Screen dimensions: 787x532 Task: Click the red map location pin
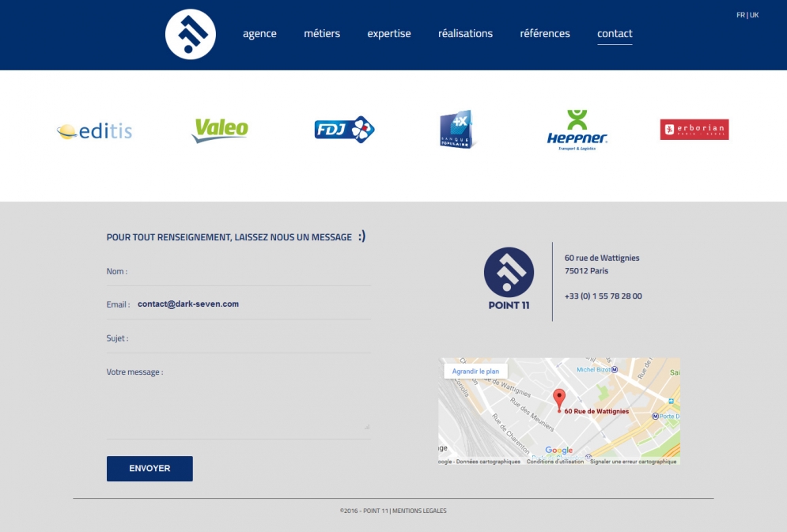pyautogui.click(x=559, y=401)
